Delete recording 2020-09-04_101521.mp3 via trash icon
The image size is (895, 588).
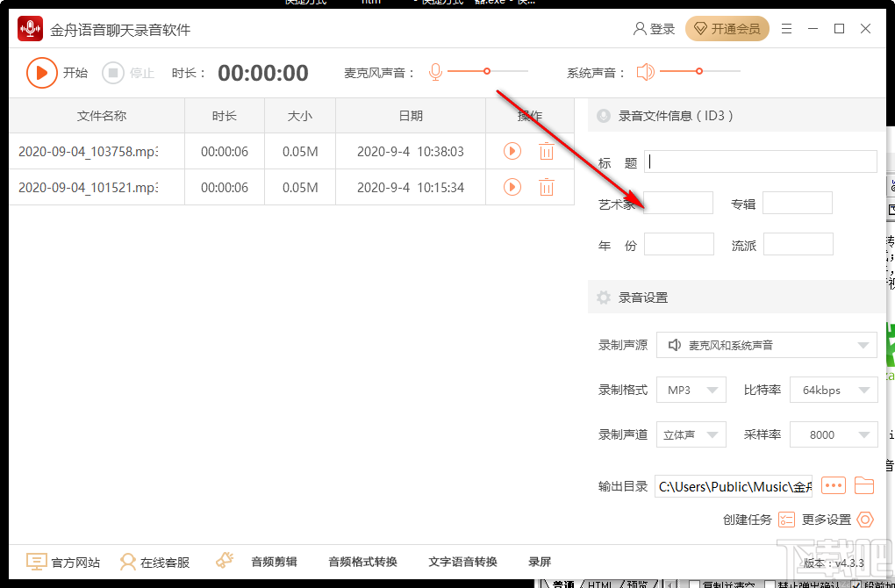(x=547, y=187)
